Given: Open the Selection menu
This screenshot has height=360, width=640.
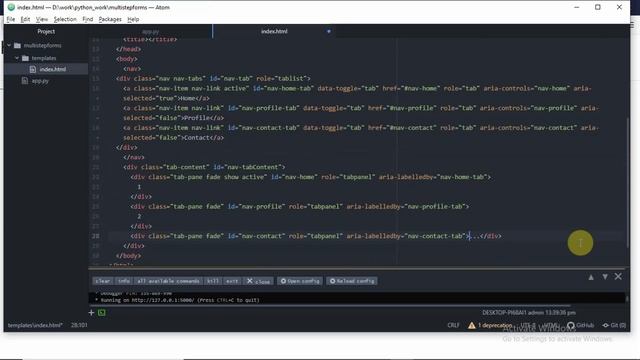Looking at the screenshot, I should [65, 19].
